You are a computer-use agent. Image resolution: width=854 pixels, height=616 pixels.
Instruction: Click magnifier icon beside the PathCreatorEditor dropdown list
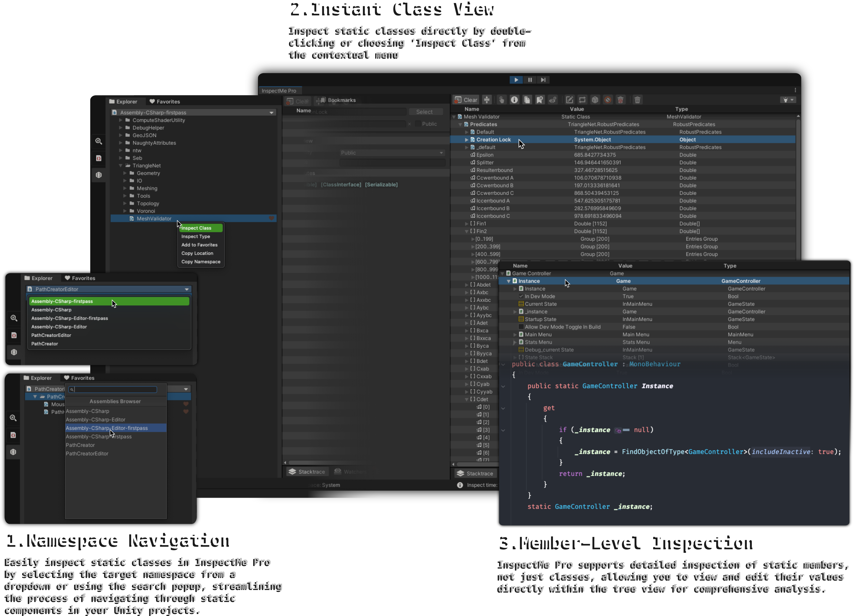tap(14, 318)
